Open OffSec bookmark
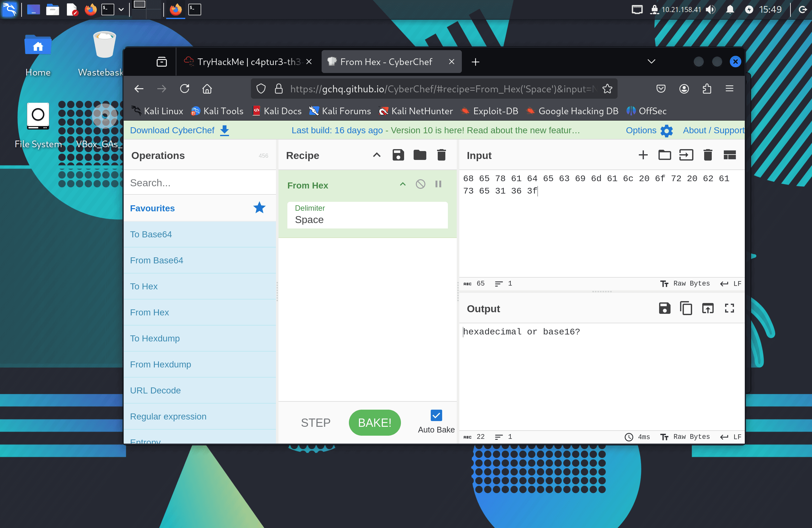812x528 pixels. (x=646, y=111)
